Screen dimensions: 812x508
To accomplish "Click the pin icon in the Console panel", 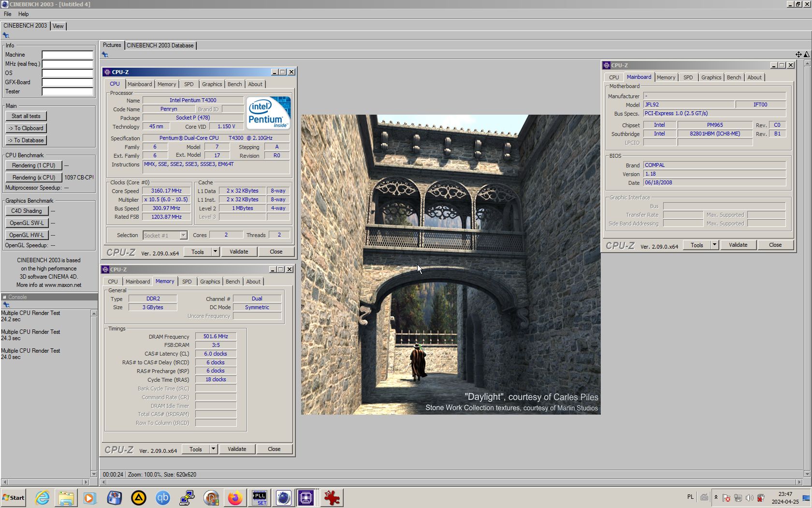I will click(x=6, y=305).
